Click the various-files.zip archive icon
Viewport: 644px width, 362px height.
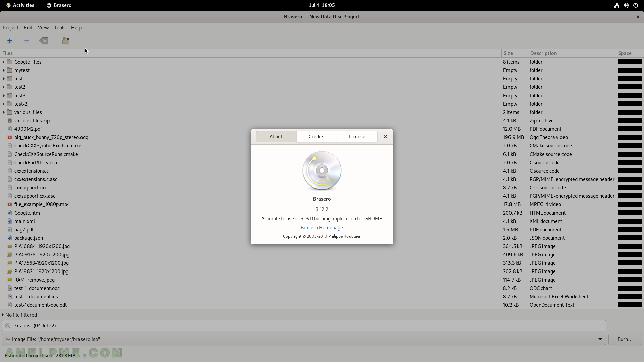click(10, 120)
